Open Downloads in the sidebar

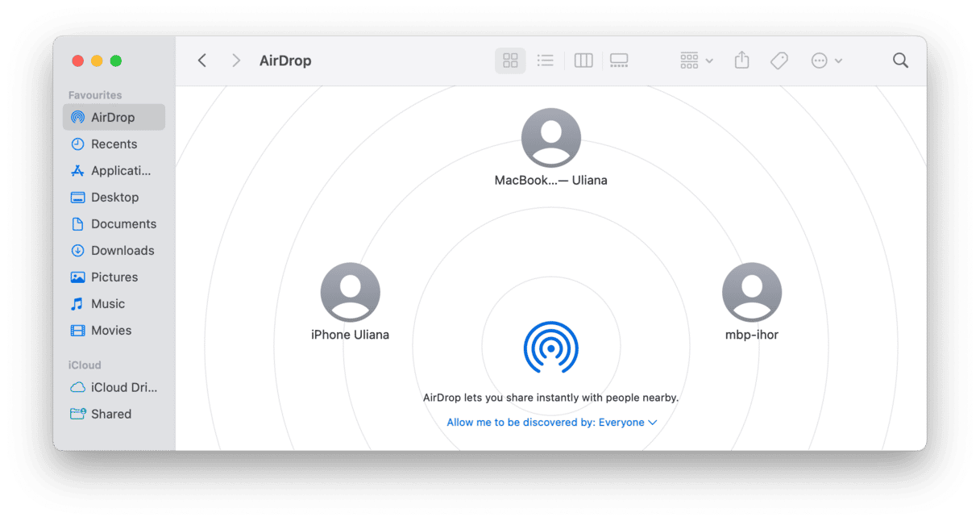[x=114, y=250]
